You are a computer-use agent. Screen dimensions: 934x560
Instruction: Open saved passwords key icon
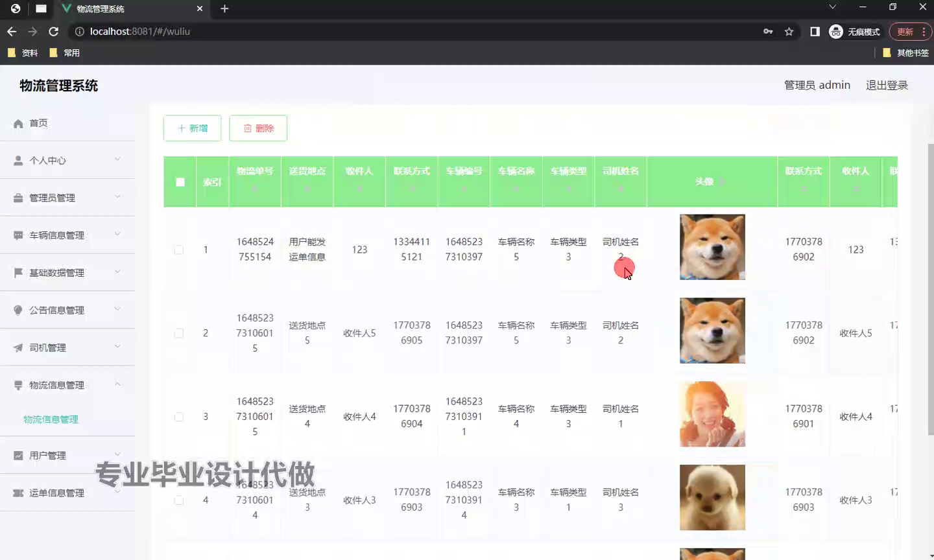[768, 31]
